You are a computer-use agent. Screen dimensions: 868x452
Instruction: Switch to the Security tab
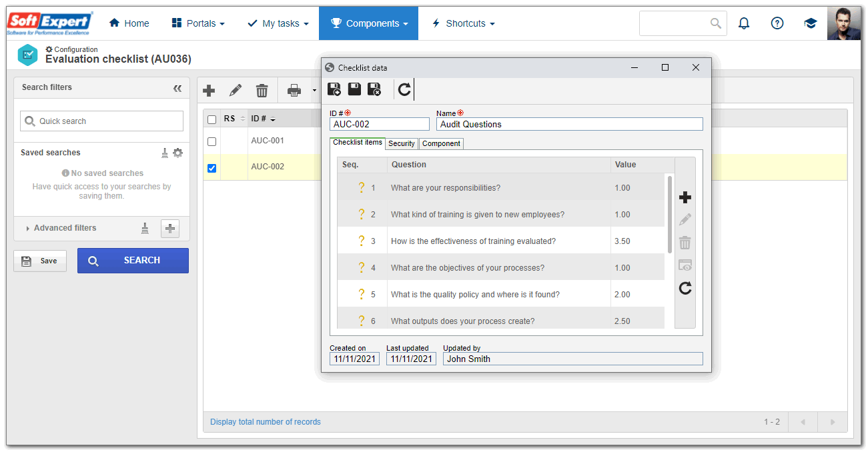402,143
